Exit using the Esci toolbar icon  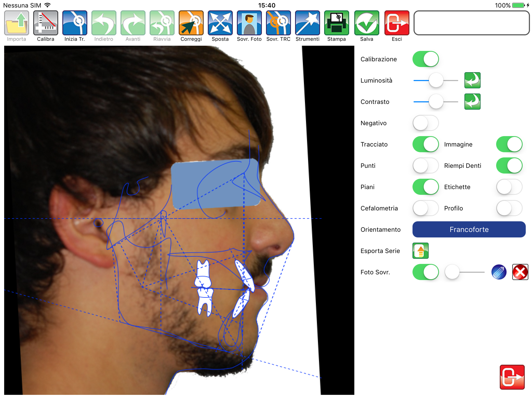pyautogui.click(x=397, y=23)
